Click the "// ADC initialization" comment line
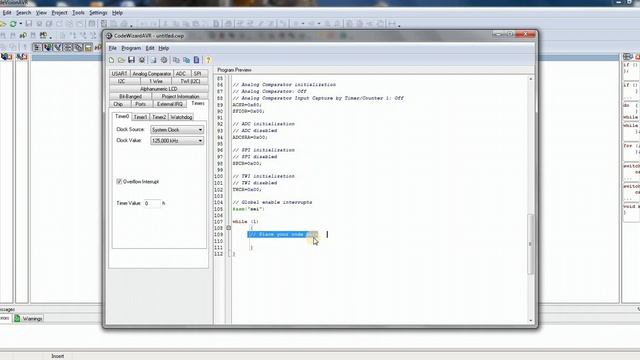Image resolution: width=640 pixels, height=360 pixels. pyautogui.click(x=264, y=124)
